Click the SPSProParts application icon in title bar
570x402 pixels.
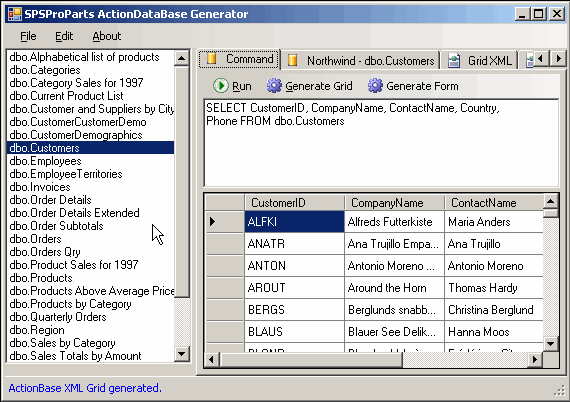coord(15,14)
